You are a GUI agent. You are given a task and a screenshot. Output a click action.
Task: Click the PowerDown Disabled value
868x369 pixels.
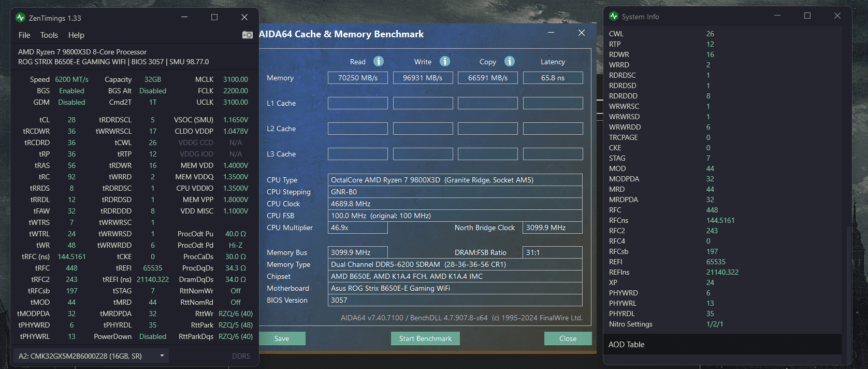(153, 336)
